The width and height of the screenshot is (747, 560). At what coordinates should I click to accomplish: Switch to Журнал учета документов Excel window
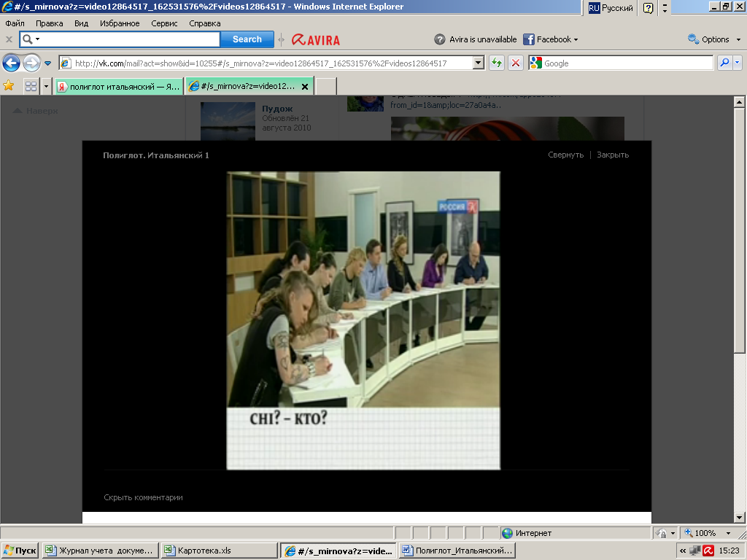99,551
